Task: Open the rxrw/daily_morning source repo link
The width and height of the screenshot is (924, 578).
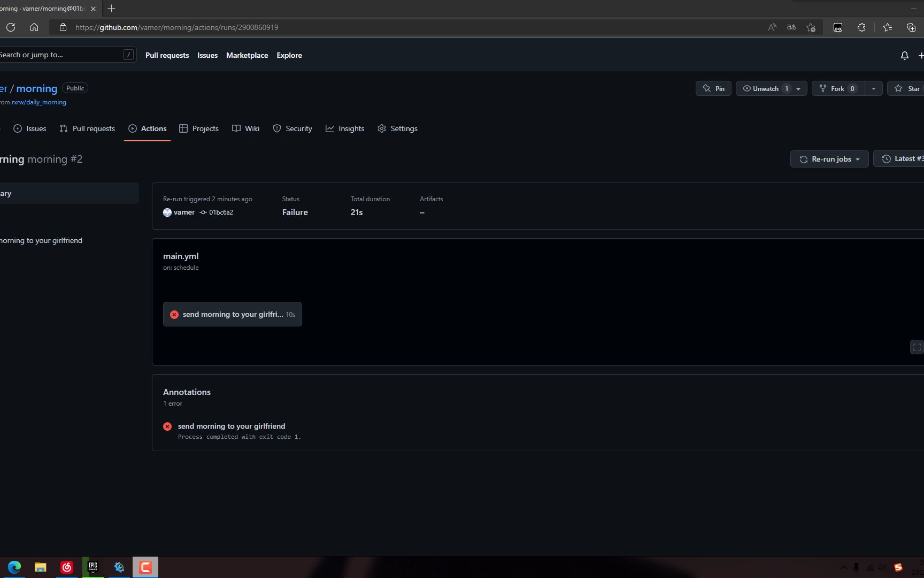Action: click(39, 102)
